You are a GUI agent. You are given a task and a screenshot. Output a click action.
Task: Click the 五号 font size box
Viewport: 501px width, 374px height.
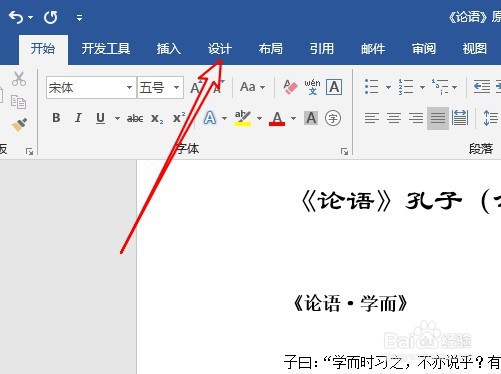point(155,88)
